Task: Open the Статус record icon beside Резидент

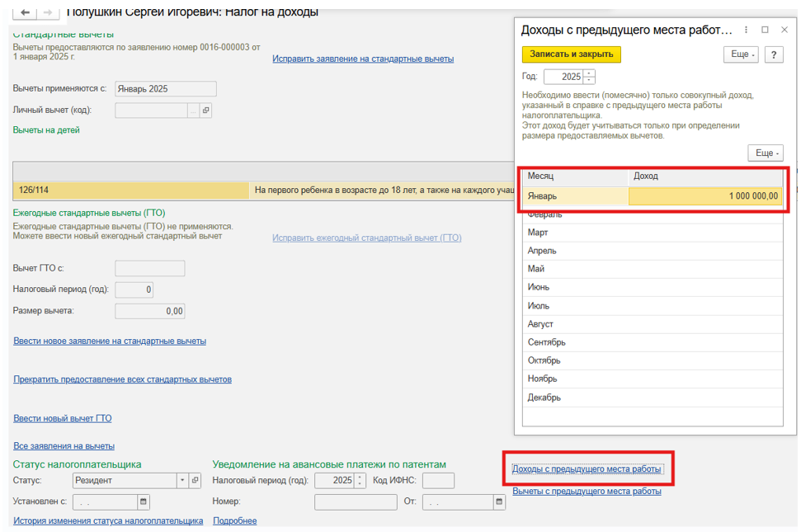Action: coord(195,481)
